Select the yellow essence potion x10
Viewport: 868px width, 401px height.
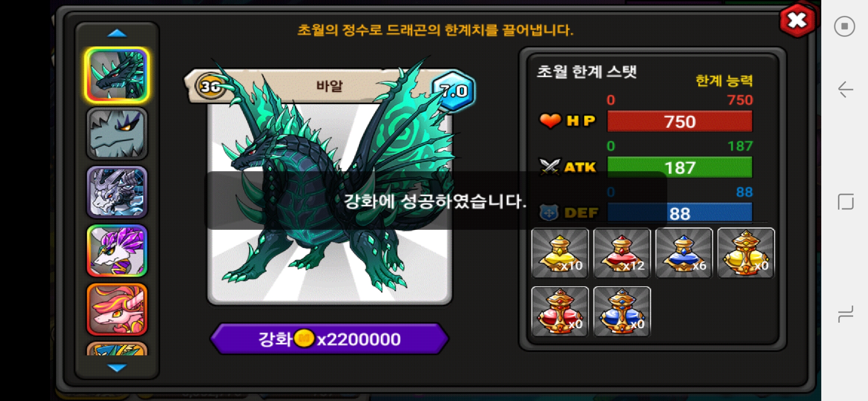pyautogui.click(x=560, y=253)
